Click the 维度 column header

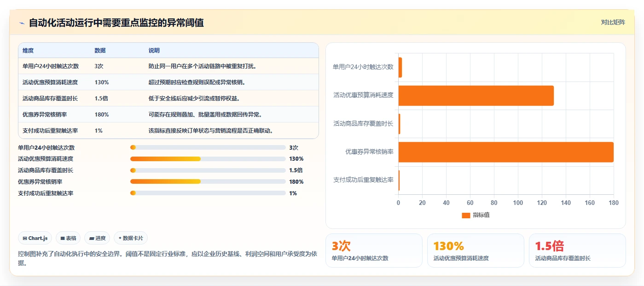coord(28,51)
